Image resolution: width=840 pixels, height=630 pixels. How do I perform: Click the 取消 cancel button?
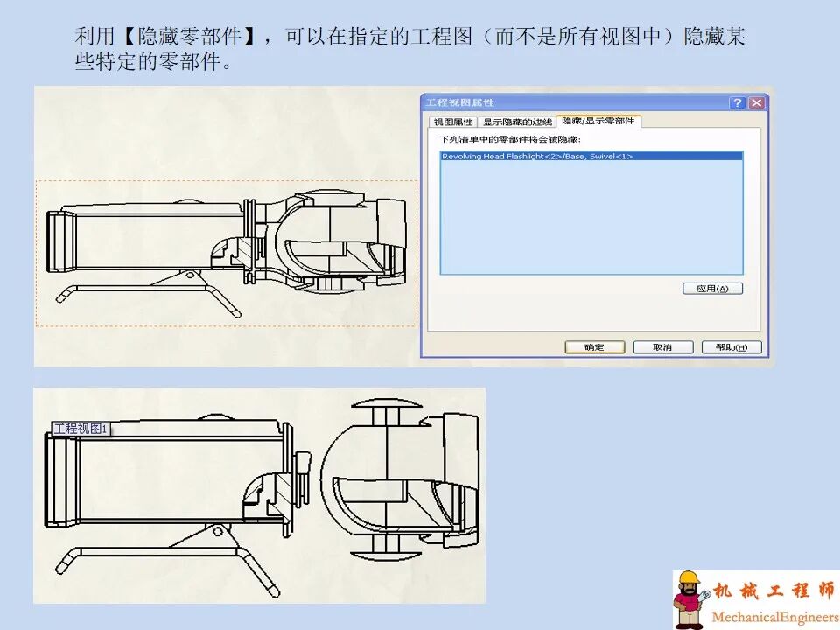point(662,346)
